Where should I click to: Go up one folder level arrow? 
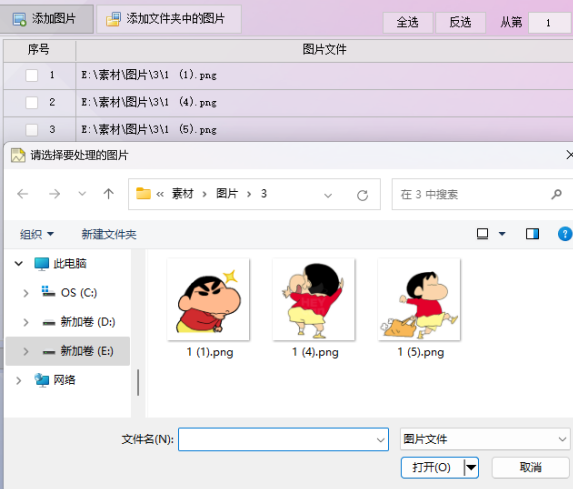[x=108, y=194]
